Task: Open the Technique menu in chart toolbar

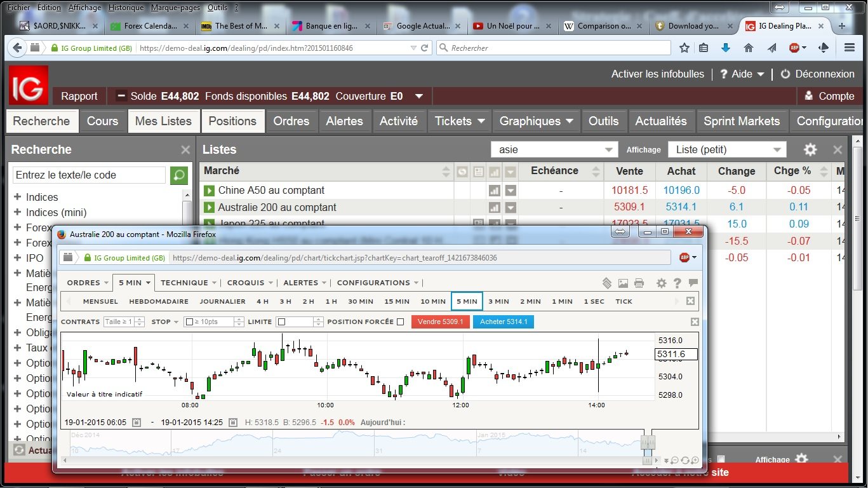Action: pyautogui.click(x=189, y=283)
